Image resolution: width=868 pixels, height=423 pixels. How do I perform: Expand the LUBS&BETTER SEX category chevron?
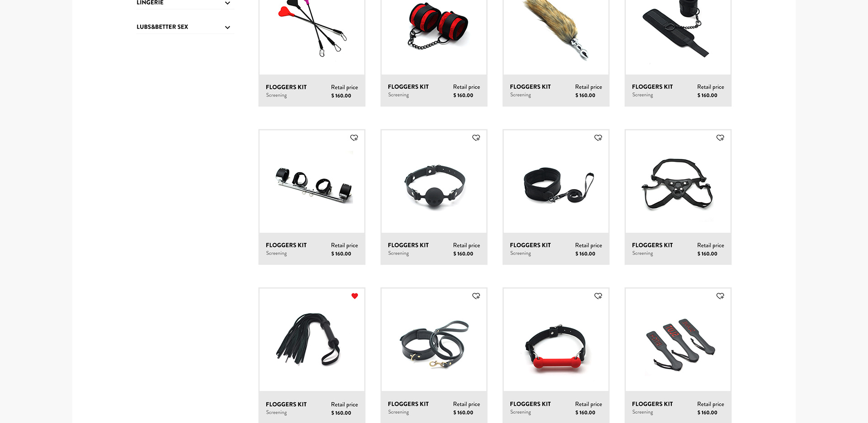click(227, 27)
